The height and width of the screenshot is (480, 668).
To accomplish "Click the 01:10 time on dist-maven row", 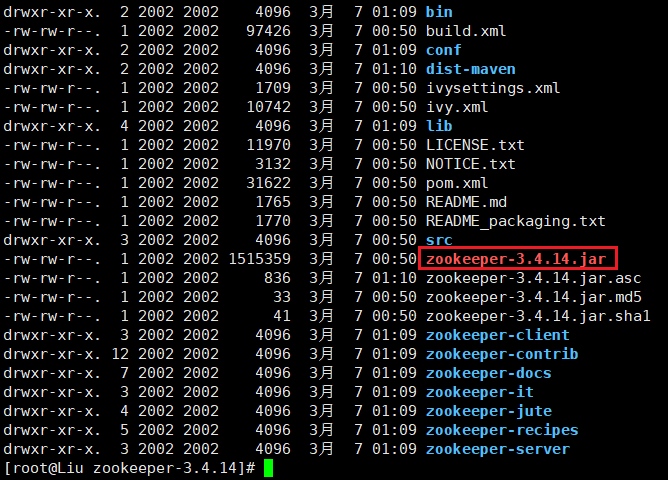I will (394, 69).
